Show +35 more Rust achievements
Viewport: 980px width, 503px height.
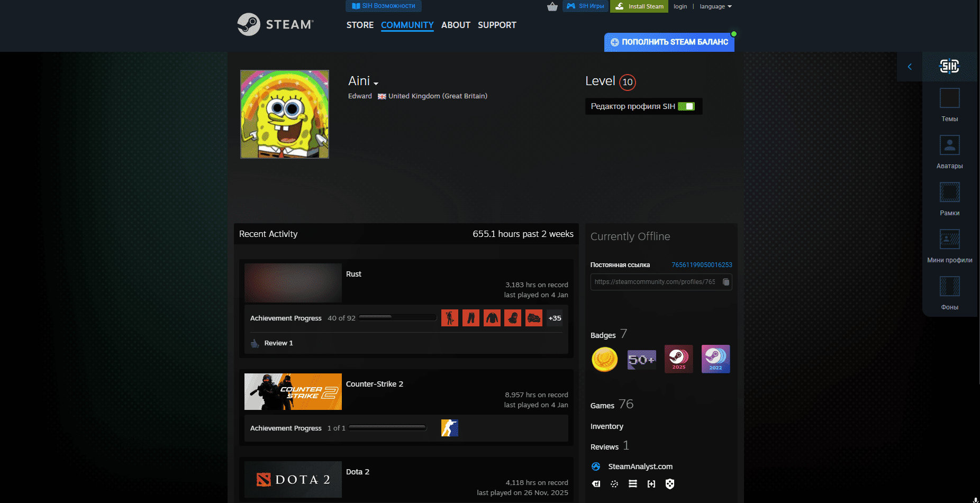pos(555,318)
